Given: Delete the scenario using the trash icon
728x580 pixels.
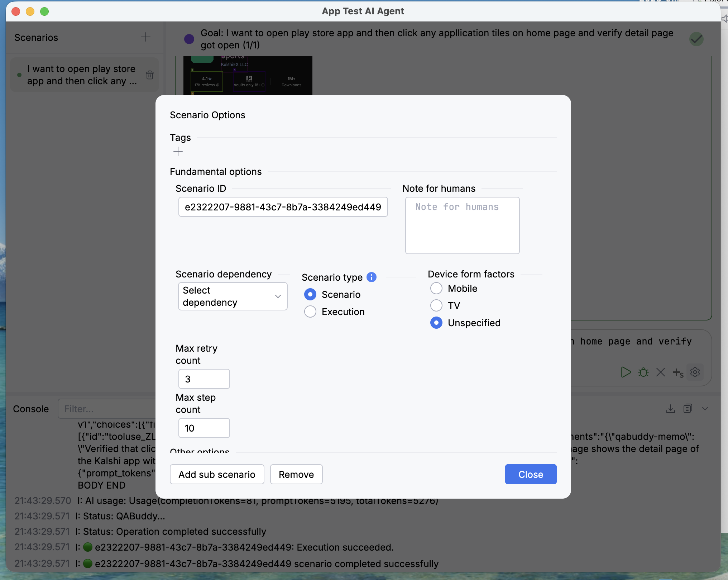Looking at the screenshot, I should [150, 75].
